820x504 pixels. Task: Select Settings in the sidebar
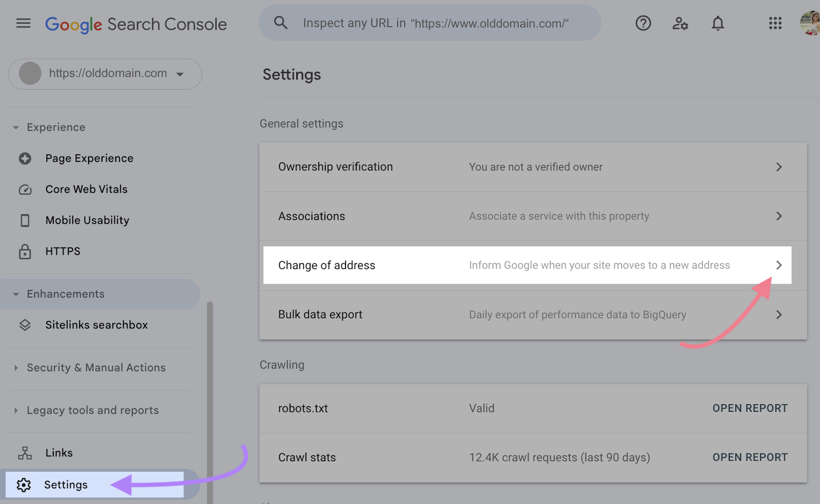pos(66,484)
